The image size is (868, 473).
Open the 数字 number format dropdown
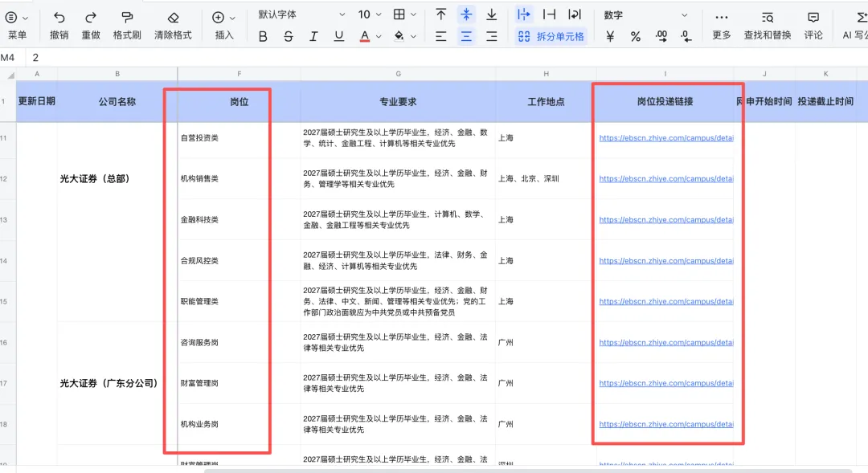(645, 15)
